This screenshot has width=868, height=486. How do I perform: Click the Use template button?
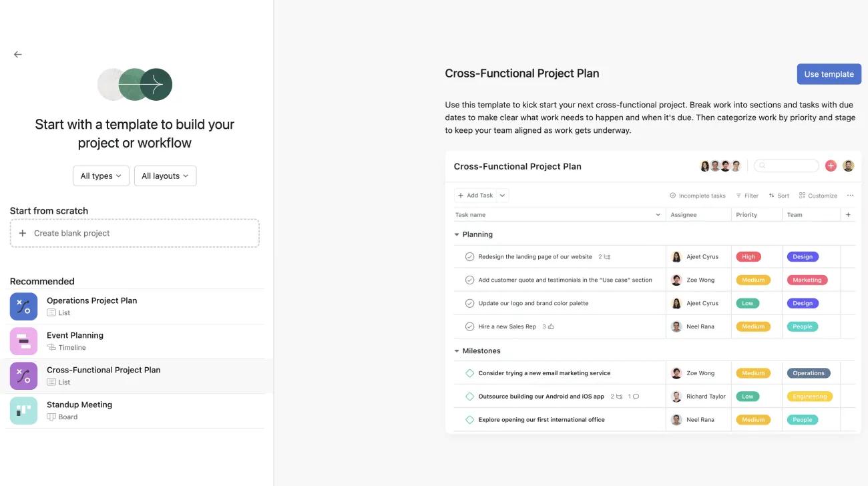click(829, 73)
